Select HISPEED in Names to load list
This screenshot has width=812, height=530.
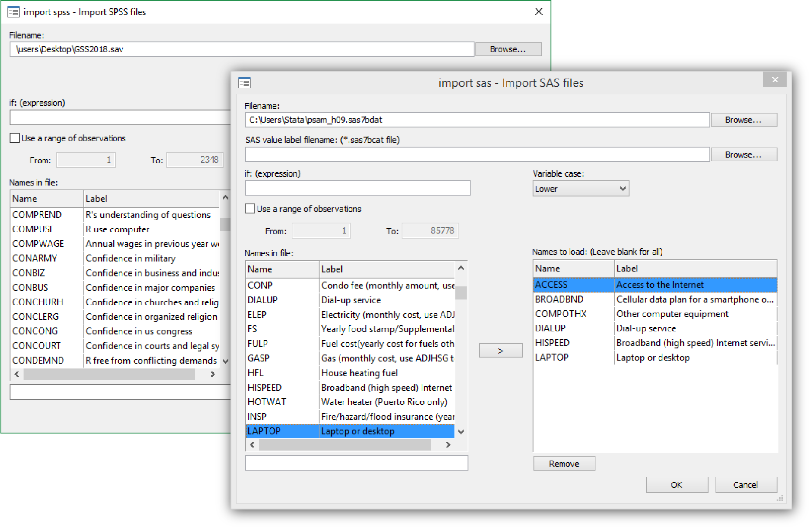[655, 343]
